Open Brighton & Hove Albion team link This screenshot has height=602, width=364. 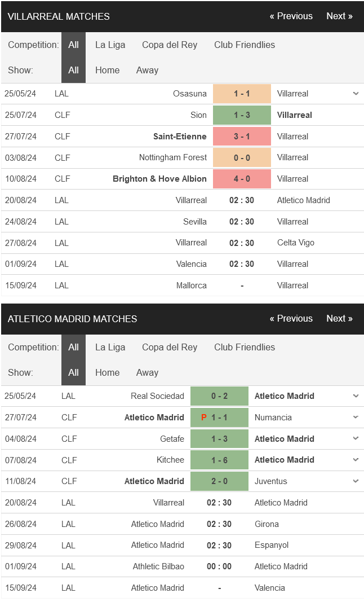tap(159, 179)
